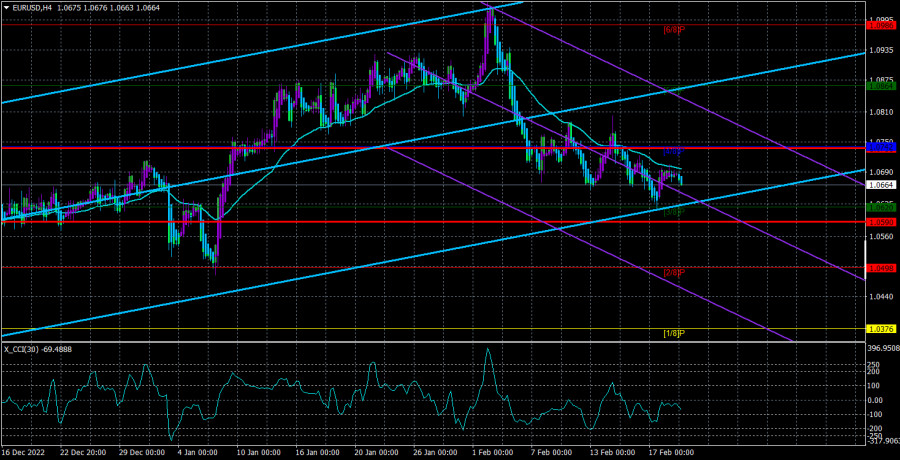The width and height of the screenshot is (900, 460).
Task: Click the red 1.0498 price tag
Action: tap(881, 268)
